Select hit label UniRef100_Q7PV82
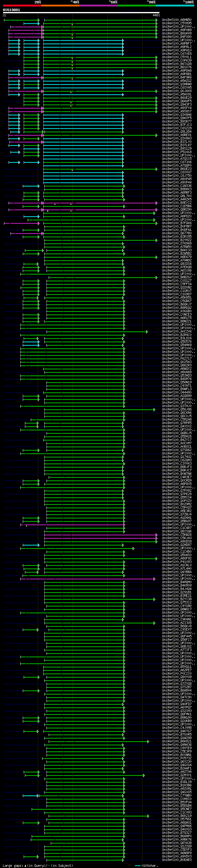 click(x=177, y=491)
